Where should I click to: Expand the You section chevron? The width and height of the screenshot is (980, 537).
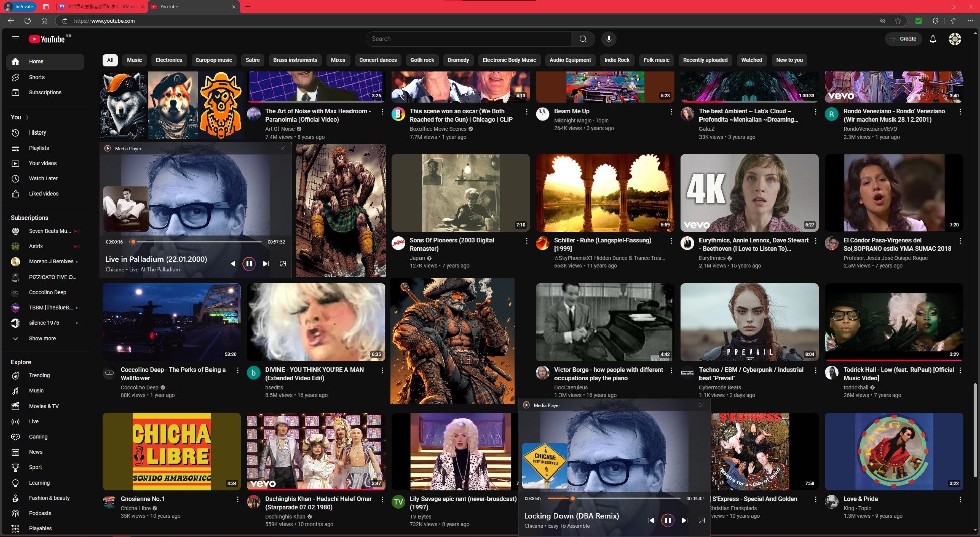coord(27,117)
